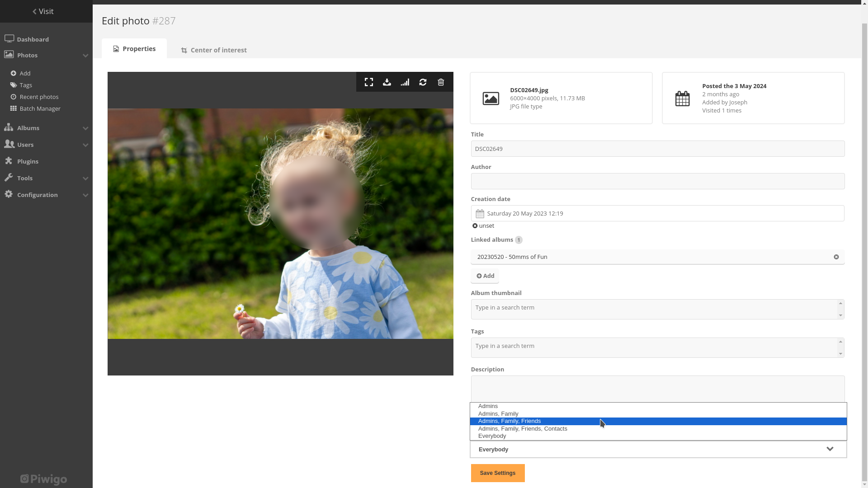Click the unset creation date link

[483, 225]
